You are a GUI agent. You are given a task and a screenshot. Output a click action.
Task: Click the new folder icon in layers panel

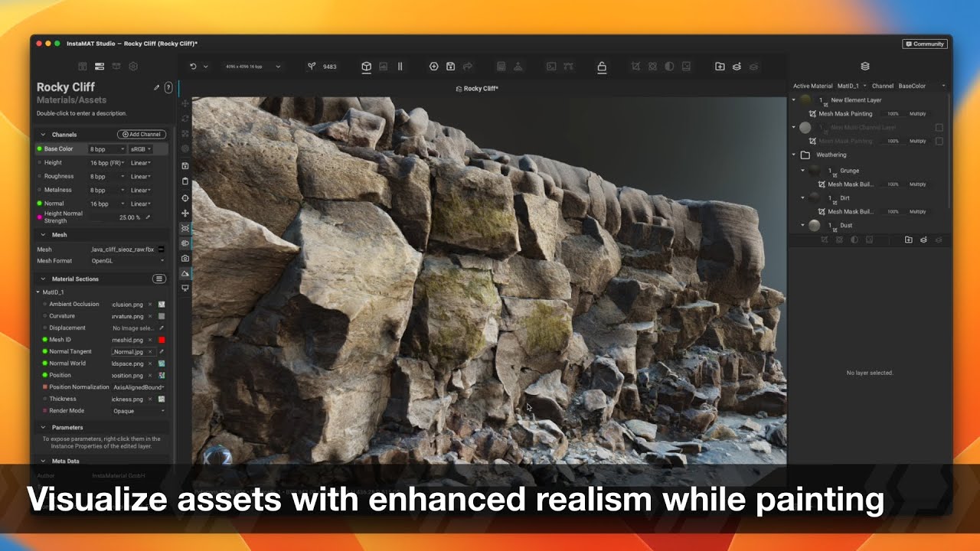click(909, 238)
